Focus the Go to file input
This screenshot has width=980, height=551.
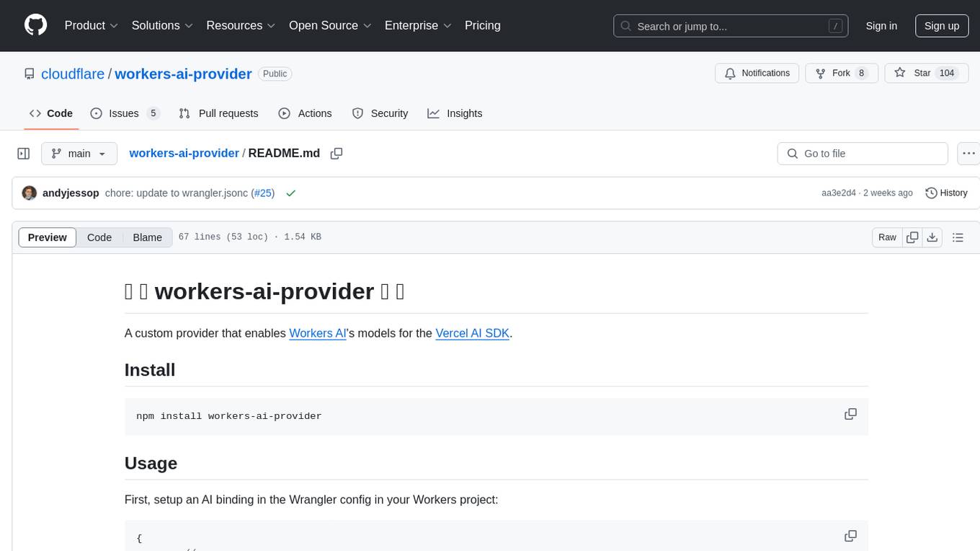point(863,154)
